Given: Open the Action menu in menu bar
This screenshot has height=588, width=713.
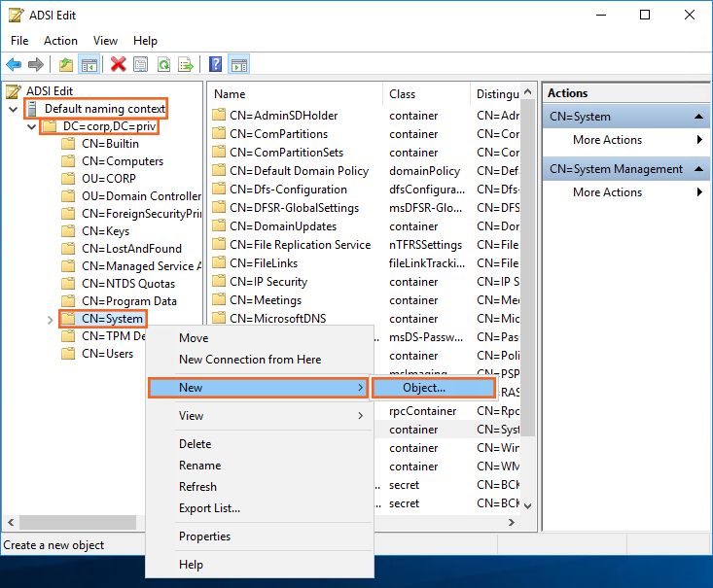Looking at the screenshot, I should [x=60, y=41].
